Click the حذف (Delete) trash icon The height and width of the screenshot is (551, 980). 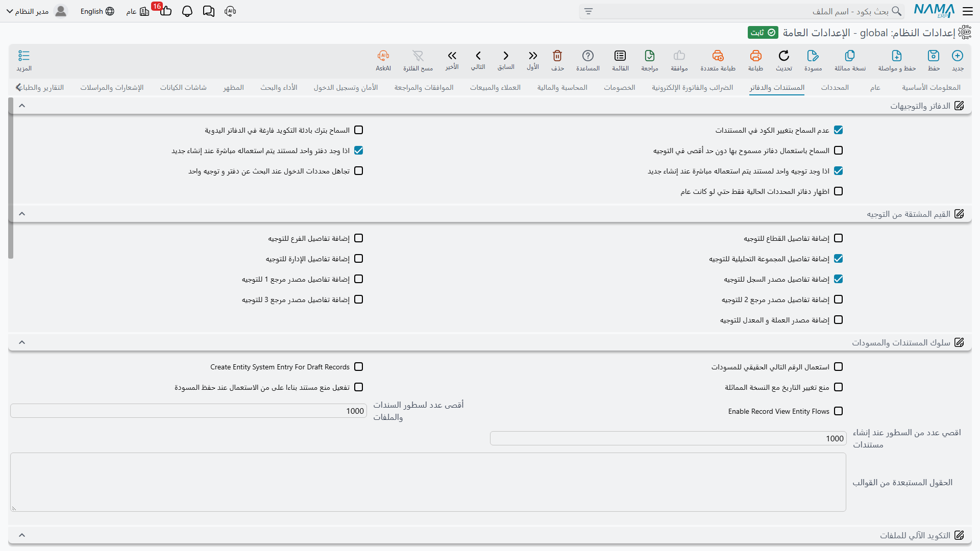[557, 56]
